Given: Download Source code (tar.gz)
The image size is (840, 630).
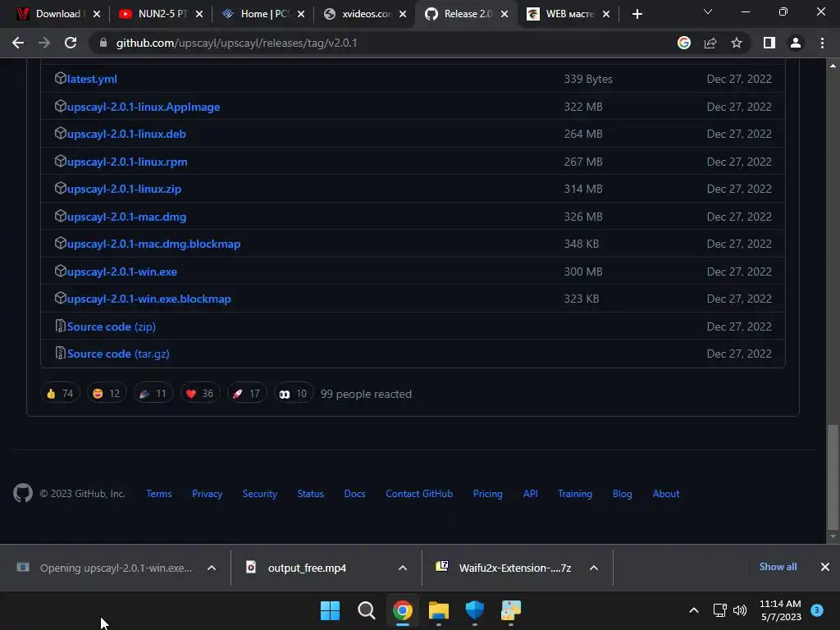Looking at the screenshot, I should 118,354.
